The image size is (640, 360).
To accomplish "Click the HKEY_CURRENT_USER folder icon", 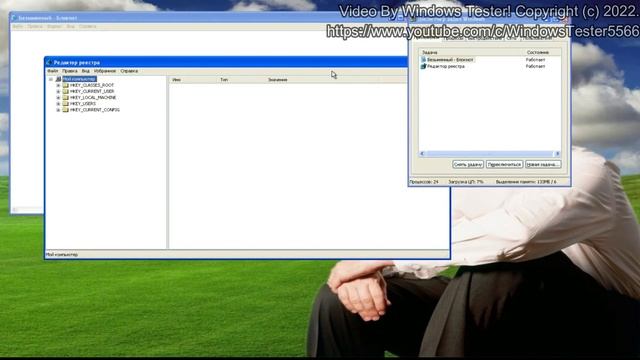I will click(65, 91).
